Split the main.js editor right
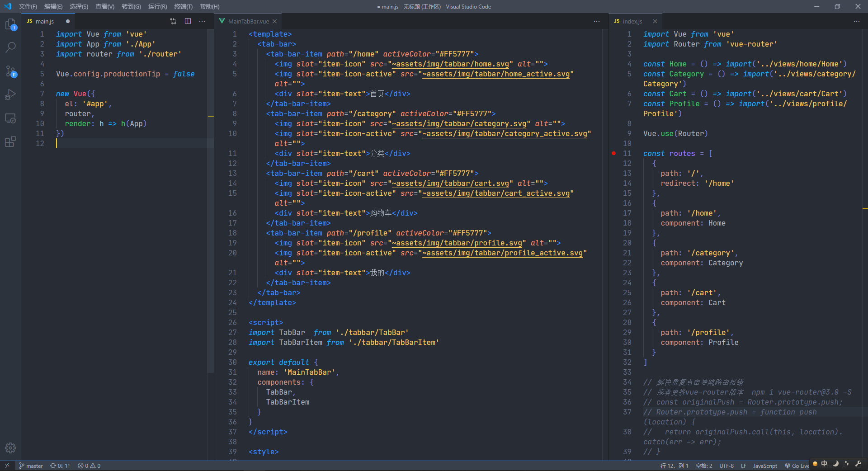The width and height of the screenshot is (868, 471). [188, 21]
